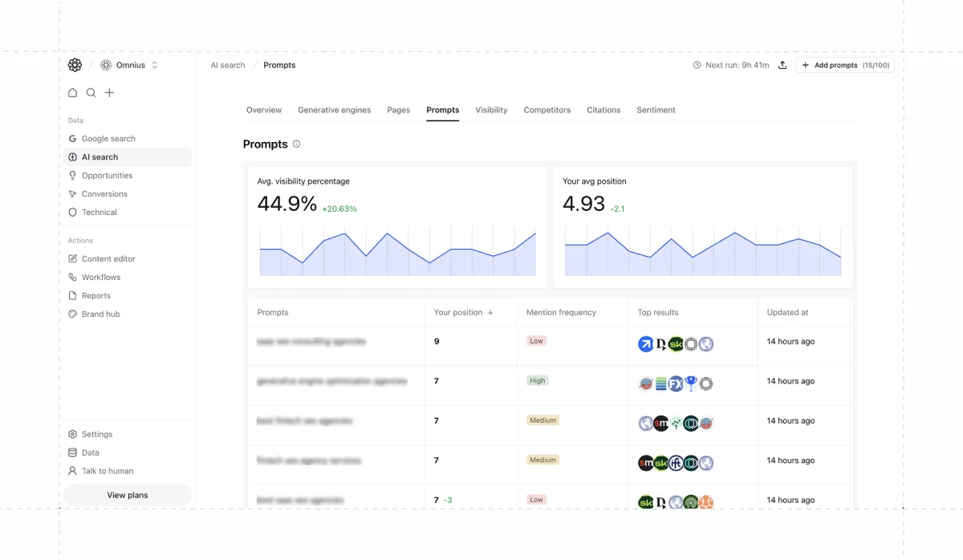Click AI search breadcrumb link
The height and width of the screenshot is (560, 963).
tap(227, 65)
